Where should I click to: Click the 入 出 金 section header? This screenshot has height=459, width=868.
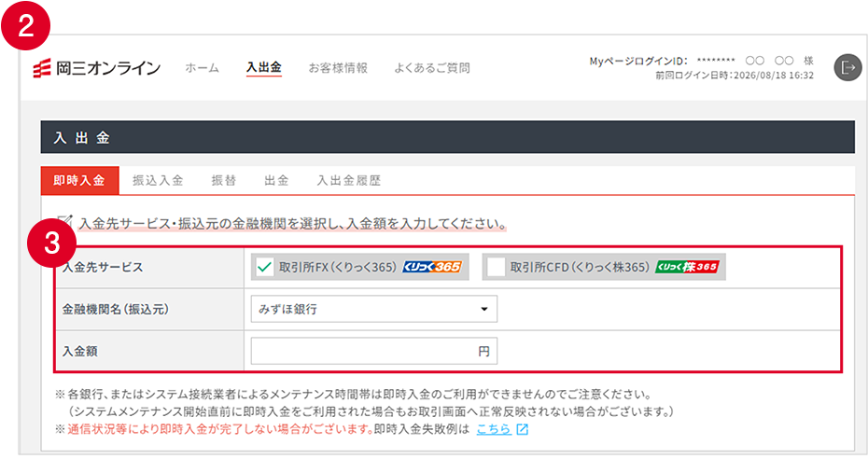tap(447, 137)
